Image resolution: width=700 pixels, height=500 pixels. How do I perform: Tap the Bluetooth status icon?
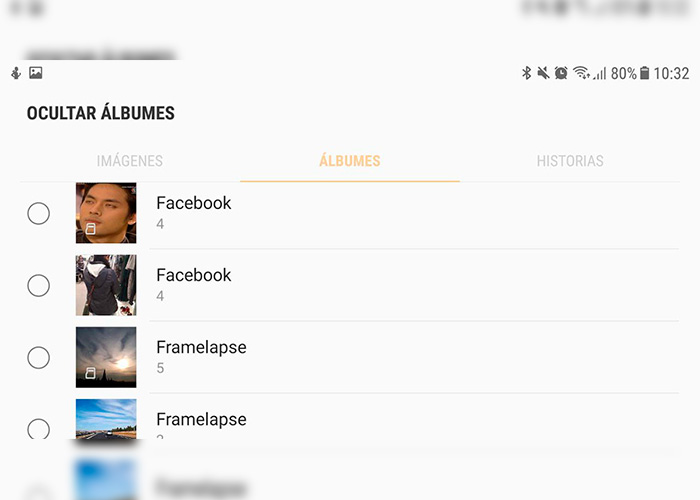click(526, 73)
